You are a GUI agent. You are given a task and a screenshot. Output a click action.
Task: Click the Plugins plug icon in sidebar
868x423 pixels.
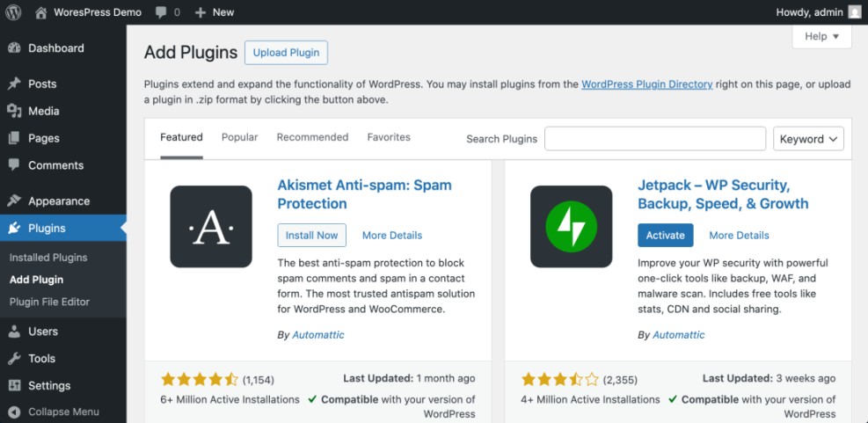(14, 228)
